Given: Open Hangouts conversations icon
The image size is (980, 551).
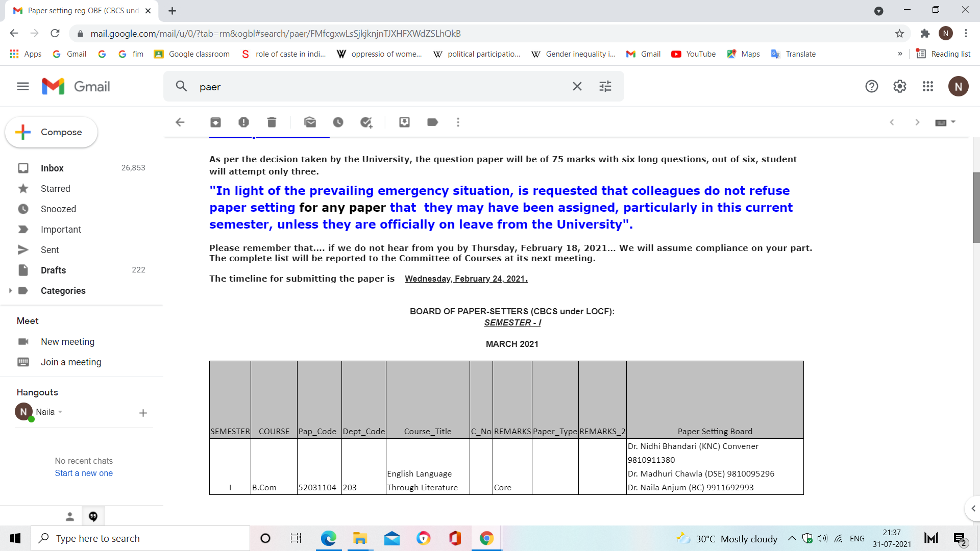Looking at the screenshot, I should 93,516.
